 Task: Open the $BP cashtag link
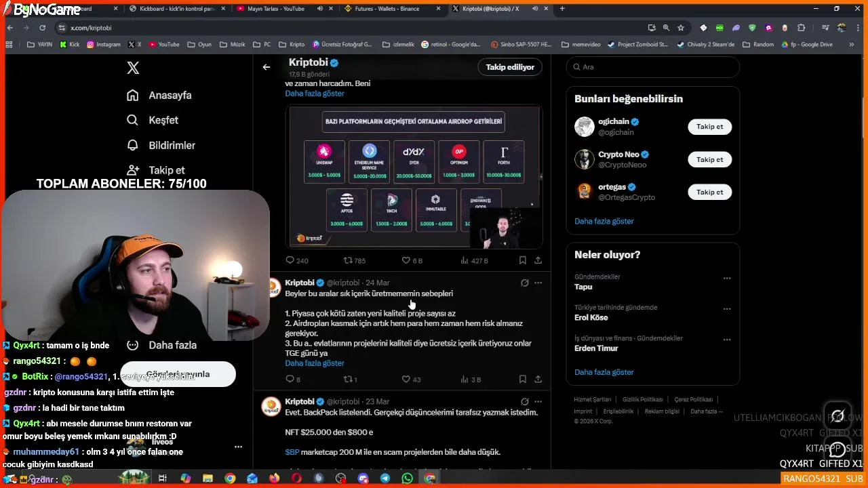click(x=292, y=452)
